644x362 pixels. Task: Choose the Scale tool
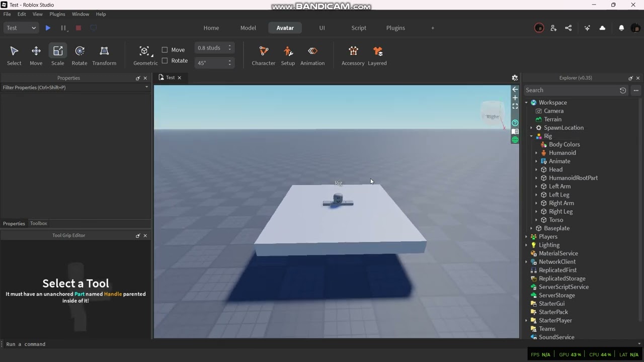[58, 55]
